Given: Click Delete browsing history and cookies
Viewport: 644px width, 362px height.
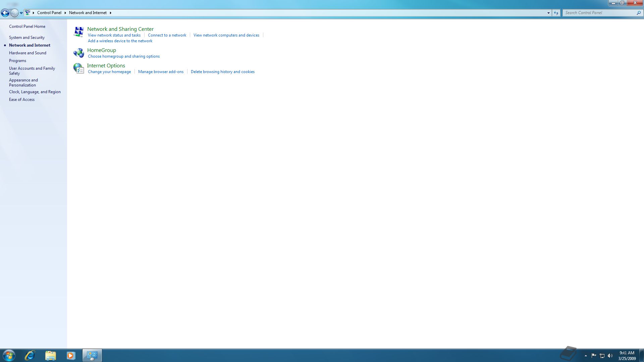Looking at the screenshot, I should 222,72.
